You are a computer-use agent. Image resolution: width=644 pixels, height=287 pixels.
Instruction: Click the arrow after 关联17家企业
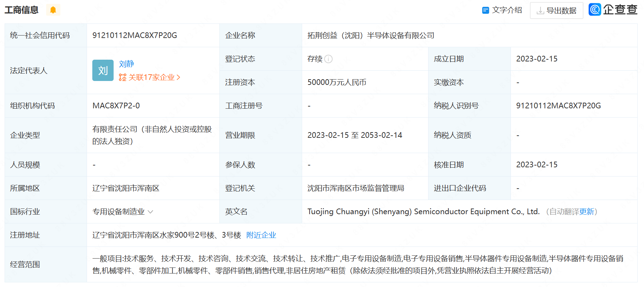[x=178, y=77]
